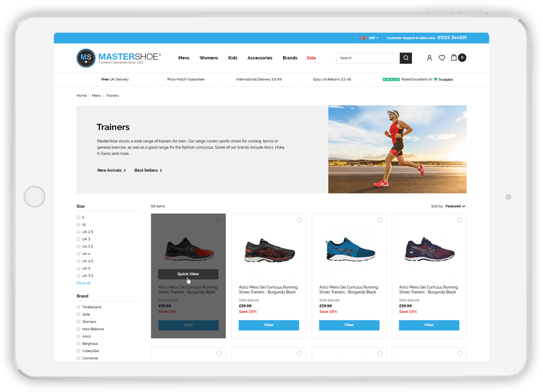The image size is (543, 392).
Task: Open the Sale menu
Action: (311, 58)
